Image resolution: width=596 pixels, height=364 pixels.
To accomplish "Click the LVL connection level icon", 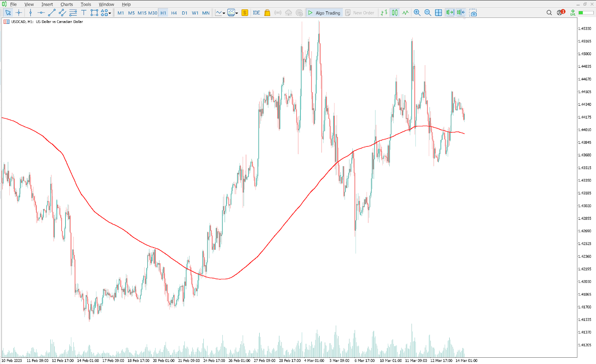I will 573,13.
